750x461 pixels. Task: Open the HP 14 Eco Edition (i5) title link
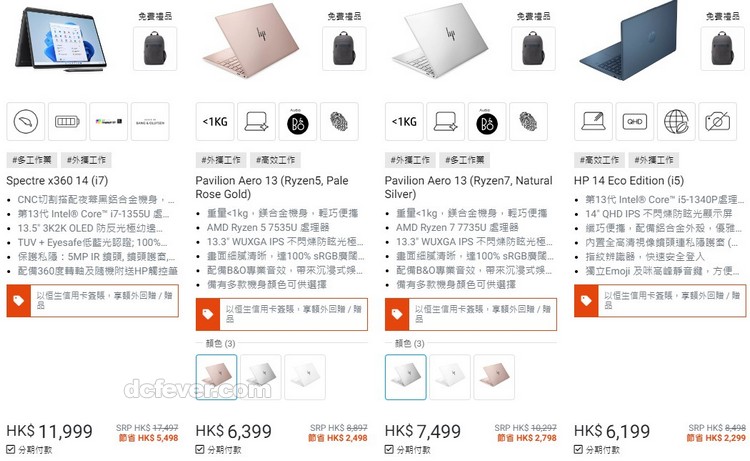point(629,181)
